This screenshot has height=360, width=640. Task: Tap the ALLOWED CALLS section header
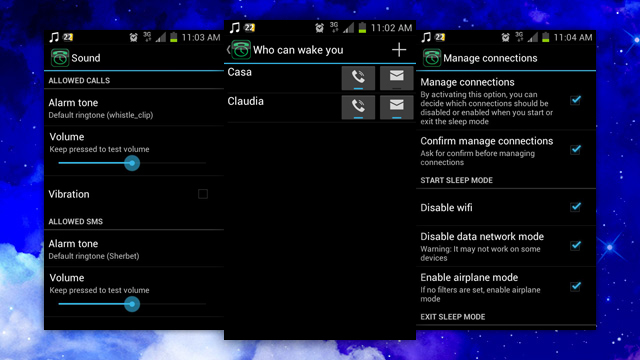(x=79, y=80)
